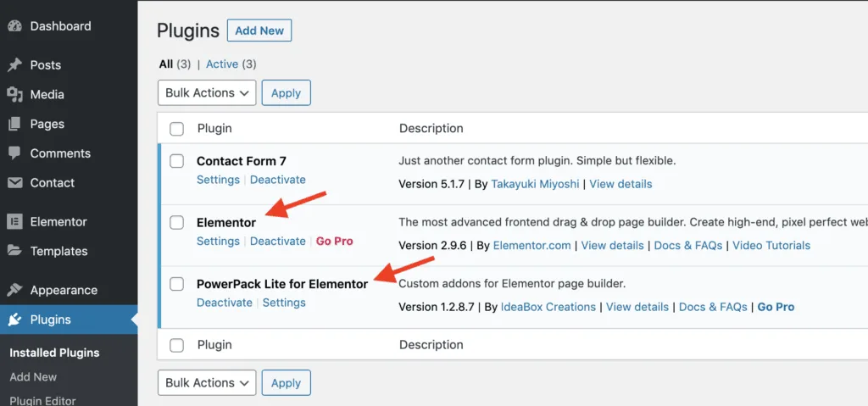Open PowerPack Lite Settings link

pos(284,303)
